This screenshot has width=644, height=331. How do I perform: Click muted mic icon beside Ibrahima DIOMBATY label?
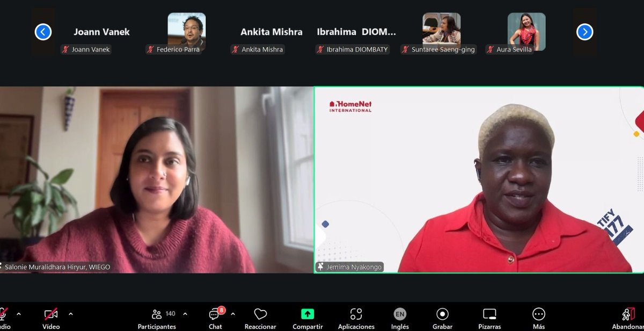321,49
